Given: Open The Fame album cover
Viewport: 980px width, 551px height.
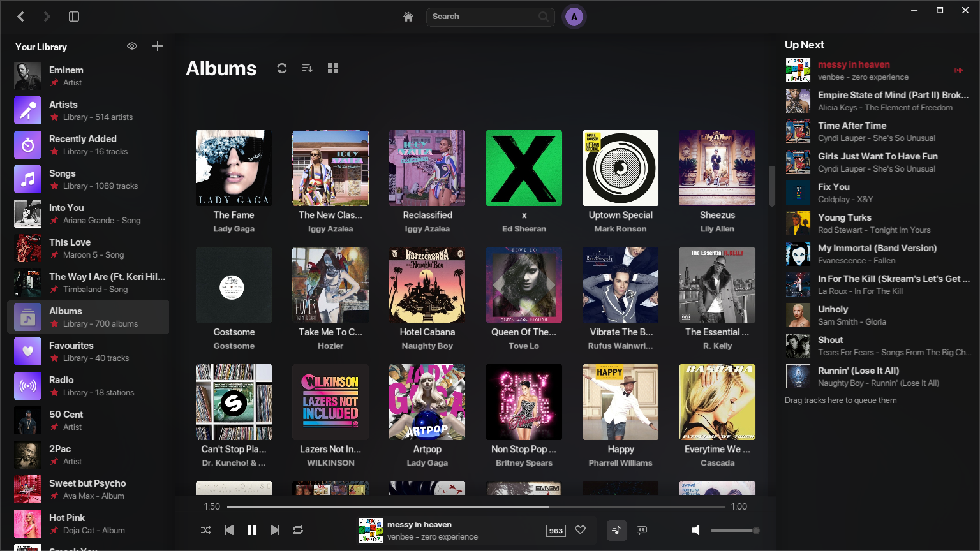Looking at the screenshot, I should (234, 168).
